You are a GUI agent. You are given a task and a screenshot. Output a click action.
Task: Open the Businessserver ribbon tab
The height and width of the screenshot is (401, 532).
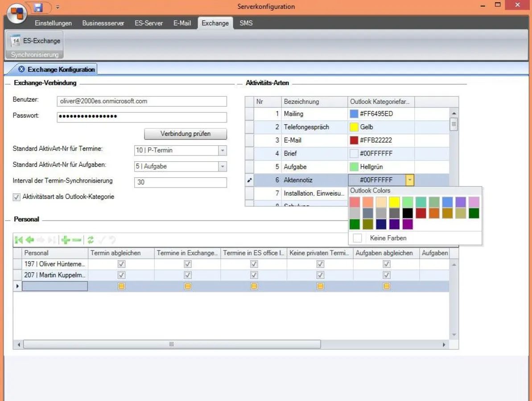click(103, 23)
